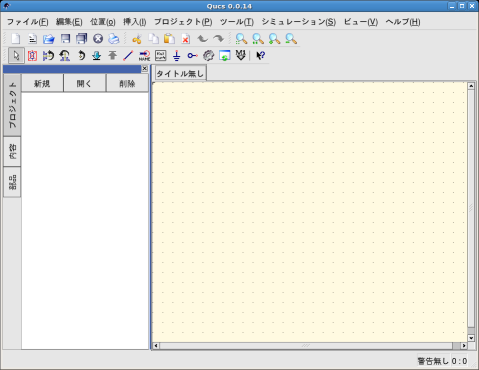Copy the selection via toolbar icon
The height and width of the screenshot is (370, 479).
pyautogui.click(x=153, y=39)
